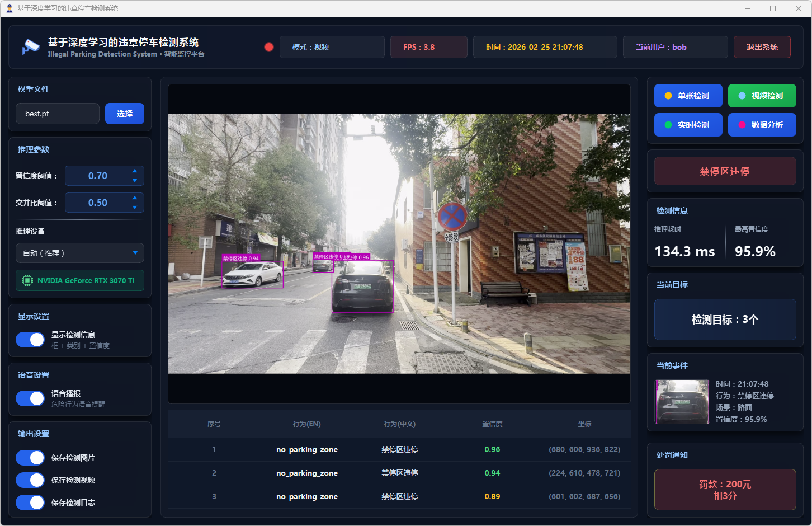Toggle the 保存检测日志 switch
The height and width of the screenshot is (526, 812).
pyautogui.click(x=30, y=502)
